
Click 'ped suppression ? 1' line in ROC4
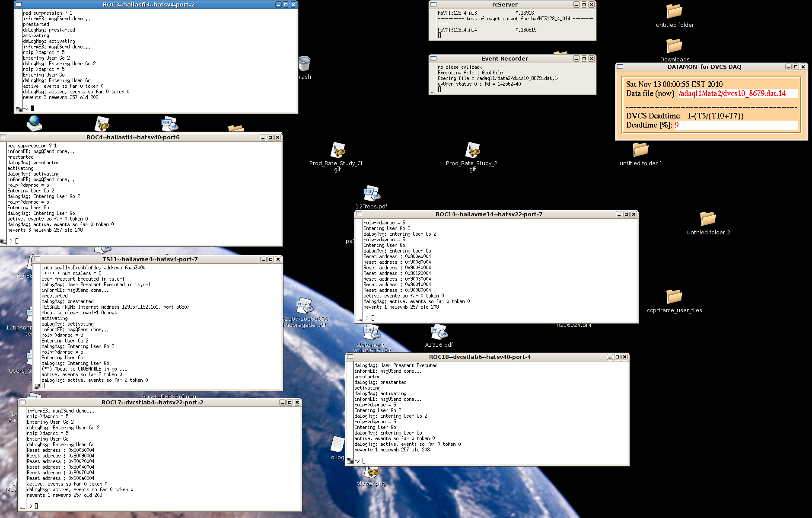click(x=32, y=146)
